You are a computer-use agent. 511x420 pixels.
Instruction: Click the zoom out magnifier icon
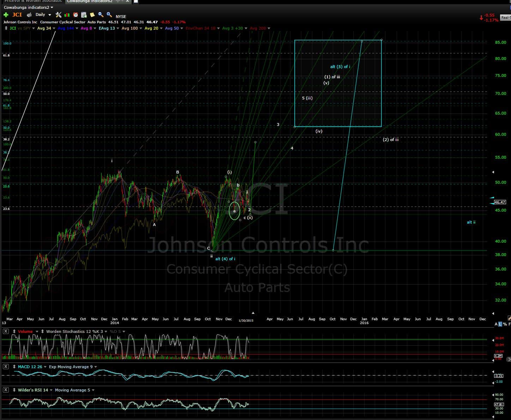pos(101,14)
